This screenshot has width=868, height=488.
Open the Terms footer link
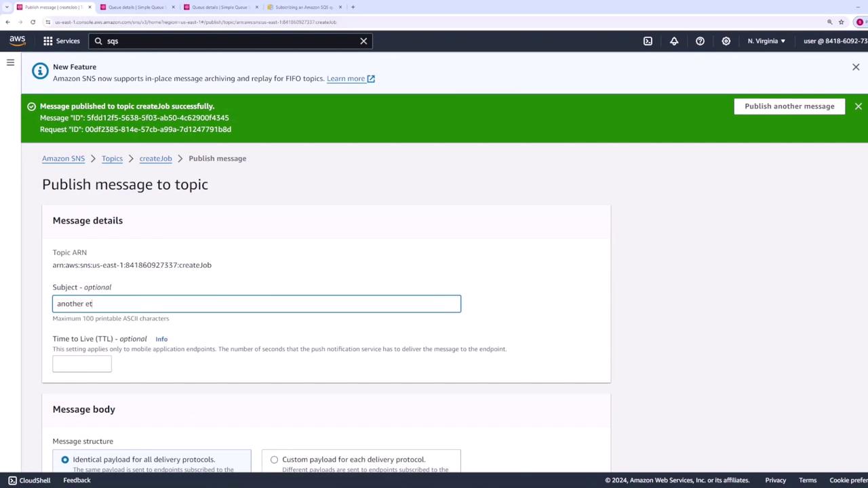808,481
